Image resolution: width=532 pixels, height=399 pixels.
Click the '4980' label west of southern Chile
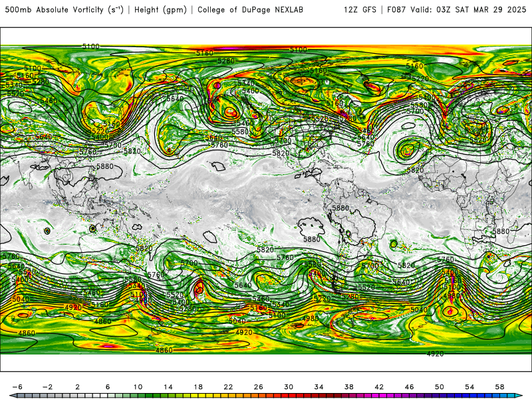point(310,319)
